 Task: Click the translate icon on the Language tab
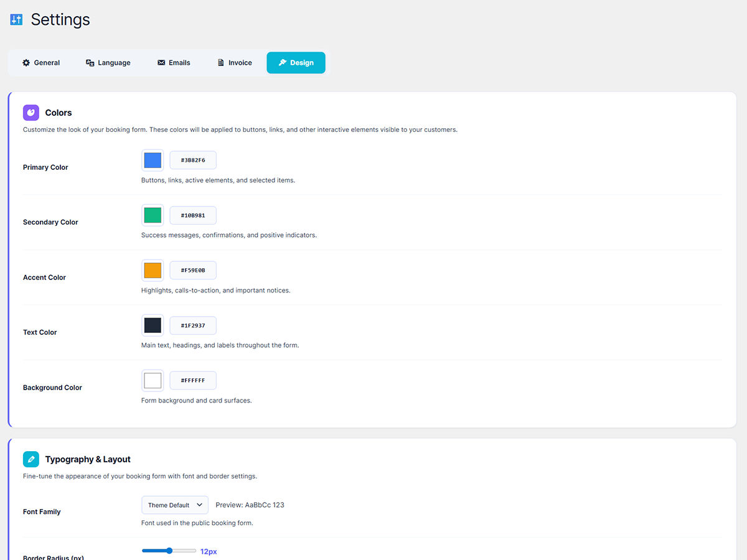(x=90, y=63)
